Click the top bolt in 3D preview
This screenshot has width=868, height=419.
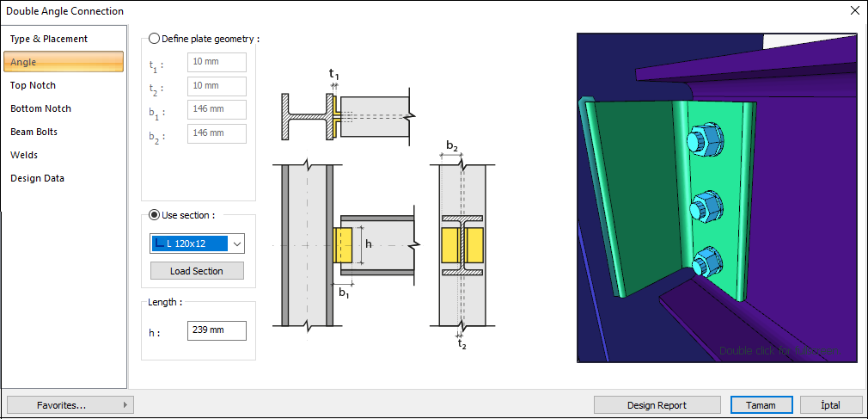[703, 141]
